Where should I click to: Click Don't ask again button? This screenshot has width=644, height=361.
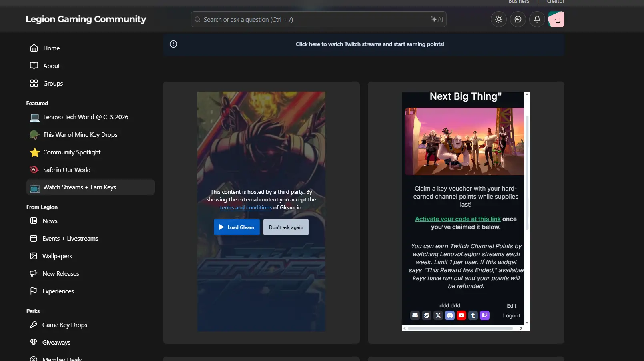coord(286,227)
